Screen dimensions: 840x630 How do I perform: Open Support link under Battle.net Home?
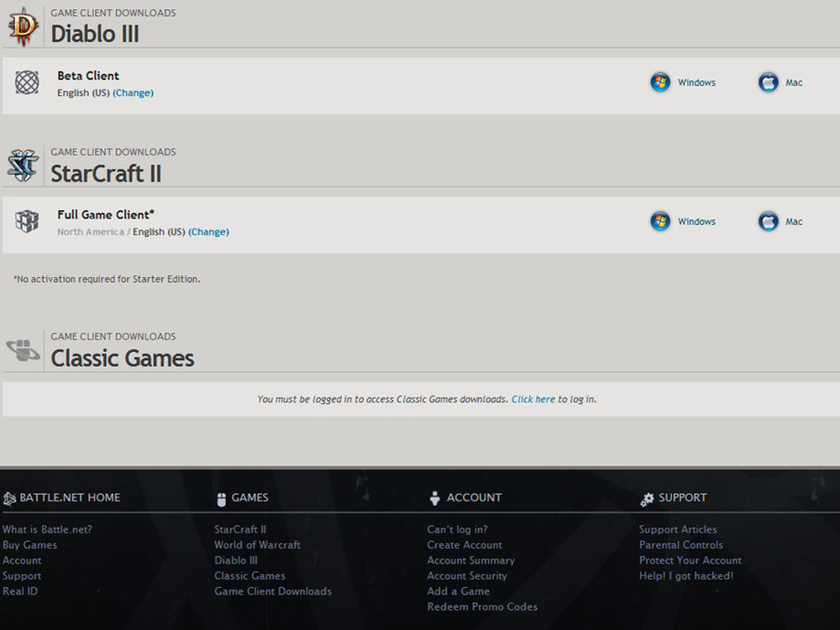point(22,576)
